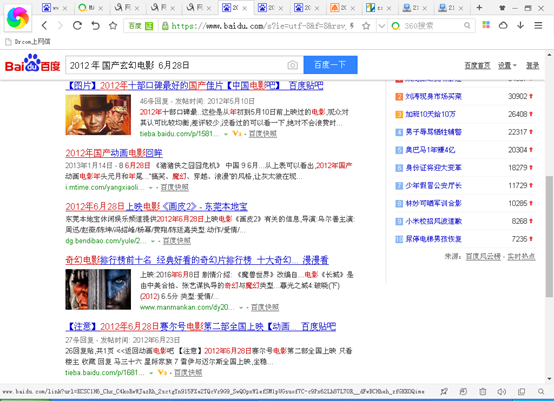Reload the page with the refresh icon
The height and width of the screenshot is (401, 554).
coord(77,25)
